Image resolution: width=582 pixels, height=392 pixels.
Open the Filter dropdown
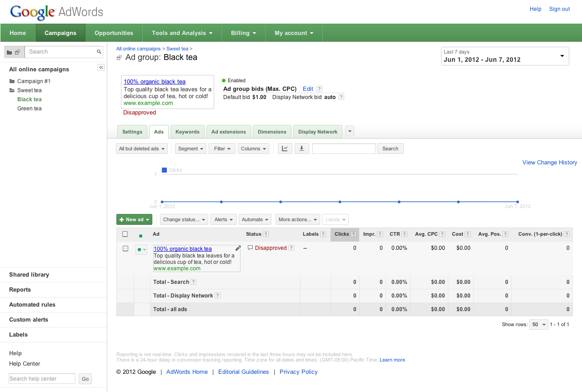[x=222, y=149]
